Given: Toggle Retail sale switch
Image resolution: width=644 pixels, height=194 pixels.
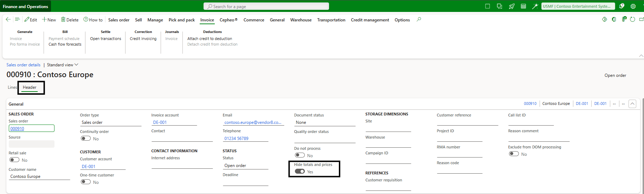Looking at the screenshot, I should coord(14,160).
